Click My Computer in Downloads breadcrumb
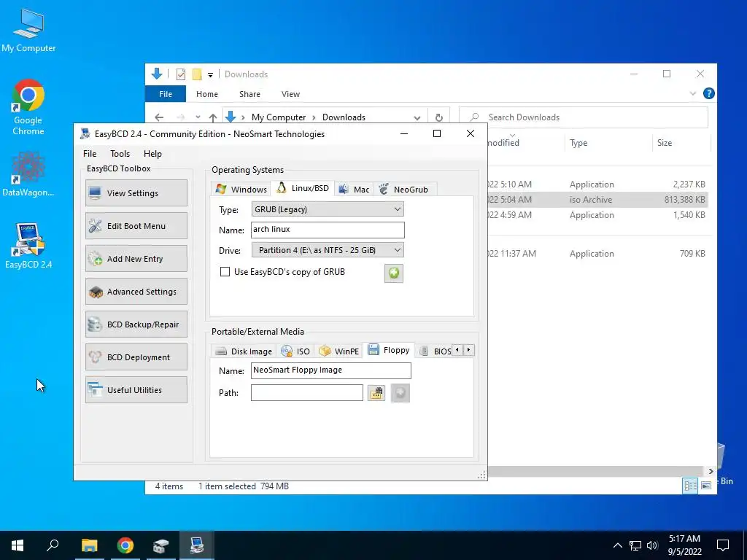 point(279,117)
